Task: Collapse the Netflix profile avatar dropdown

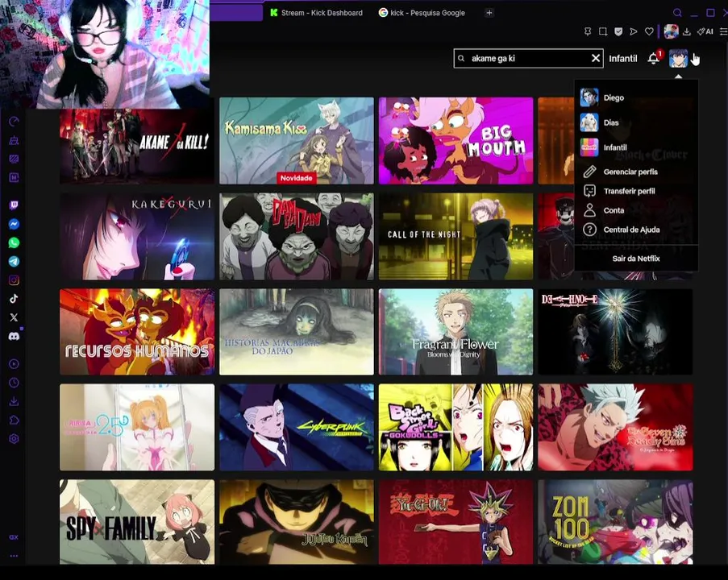Action: coord(678,59)
